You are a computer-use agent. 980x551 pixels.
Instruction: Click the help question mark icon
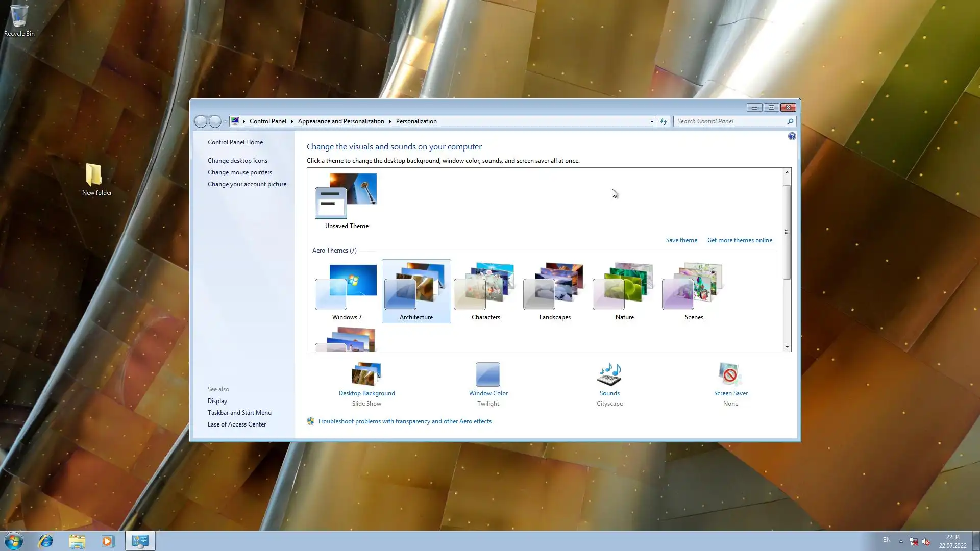(x=792, y=136)
